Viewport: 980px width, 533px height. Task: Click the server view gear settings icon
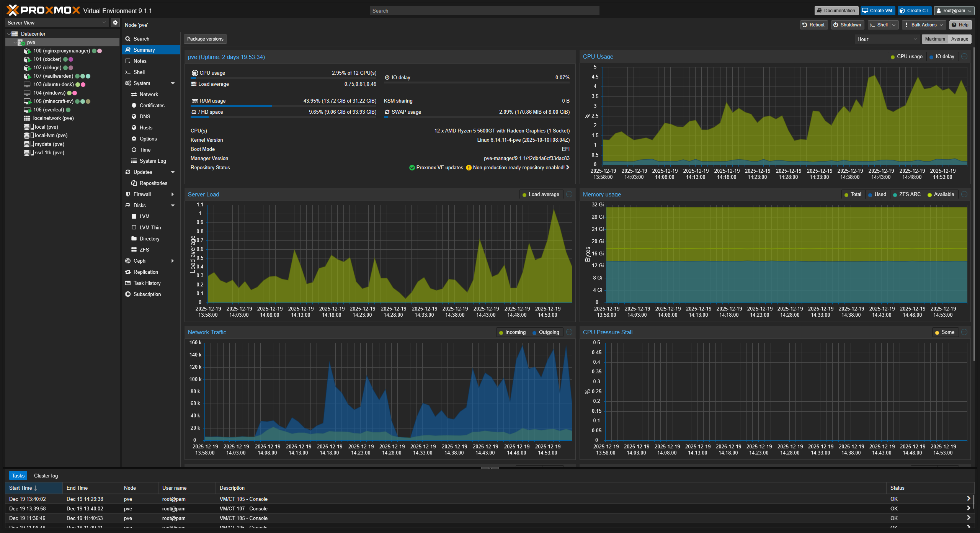tap(115, 23)
